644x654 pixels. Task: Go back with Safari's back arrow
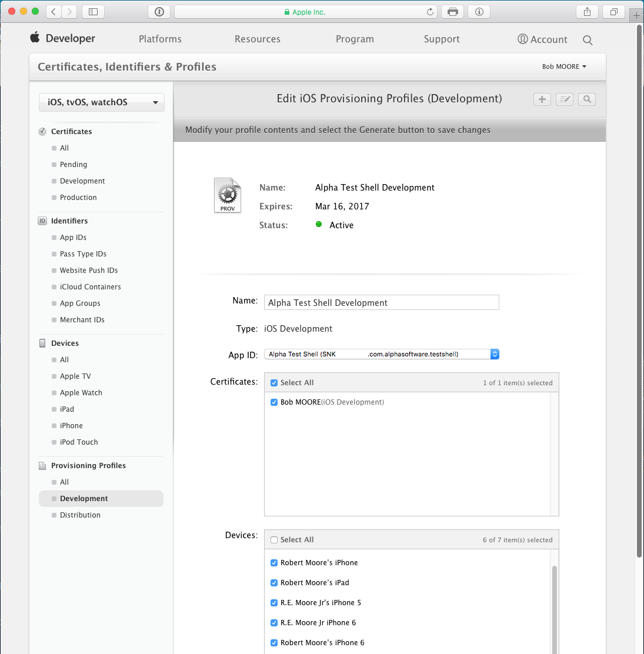(54, 12)
